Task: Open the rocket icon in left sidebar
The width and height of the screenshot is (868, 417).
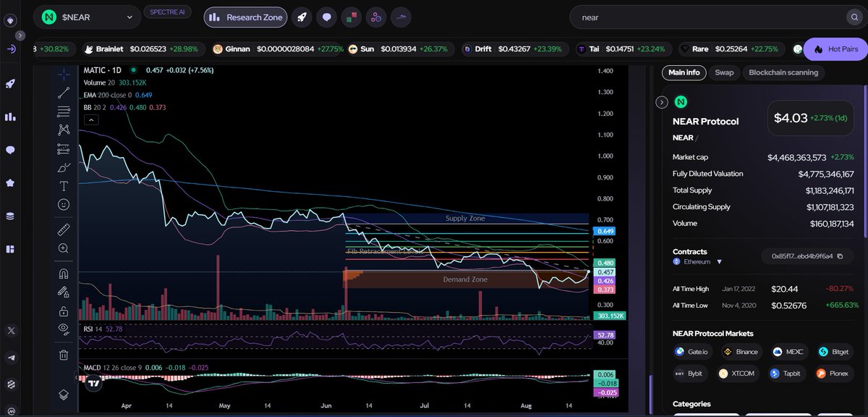Action: point(10,84)
